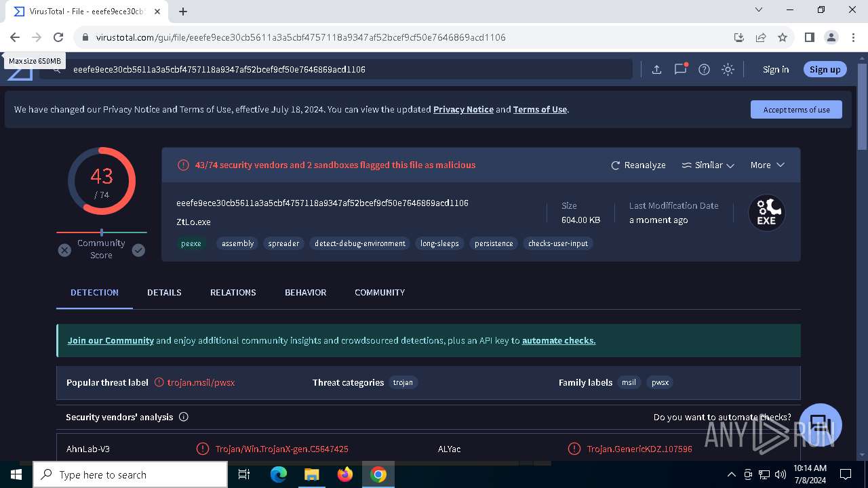Click the trojan threat category tag

pos(403,382)
